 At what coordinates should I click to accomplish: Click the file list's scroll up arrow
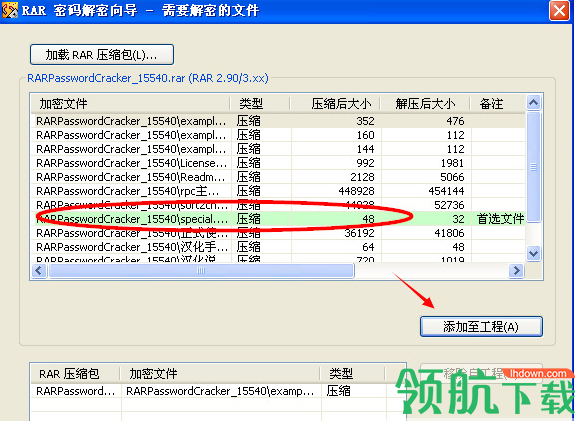point(533,103)
